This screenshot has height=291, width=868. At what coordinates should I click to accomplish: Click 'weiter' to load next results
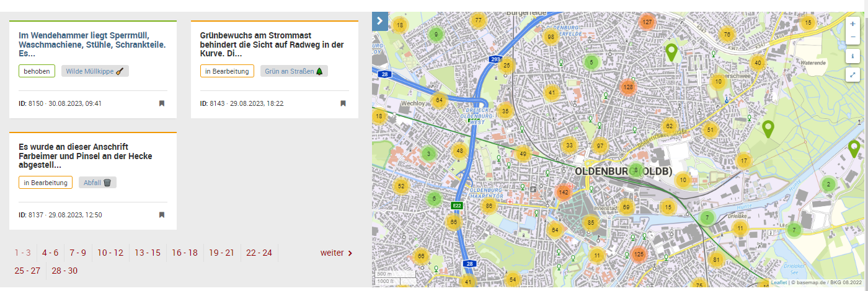point(337,253)
